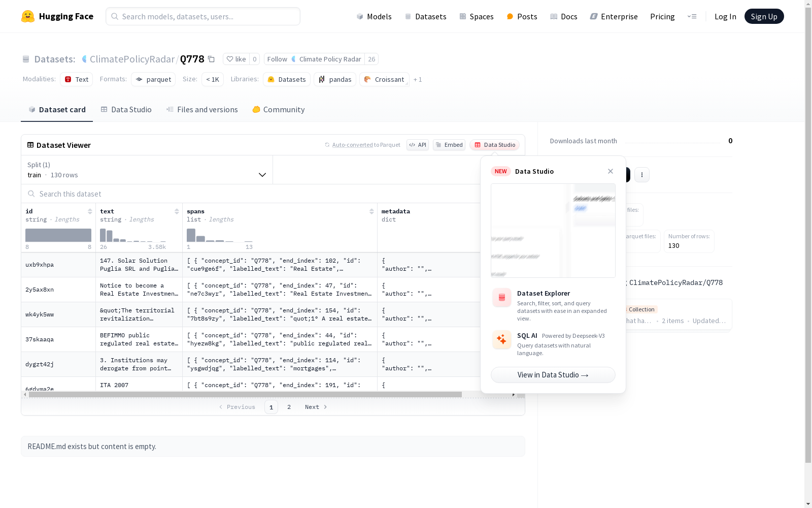The image size is (812, 508).
Task: Click the Sign Up button
Action: tap(764, 16)
